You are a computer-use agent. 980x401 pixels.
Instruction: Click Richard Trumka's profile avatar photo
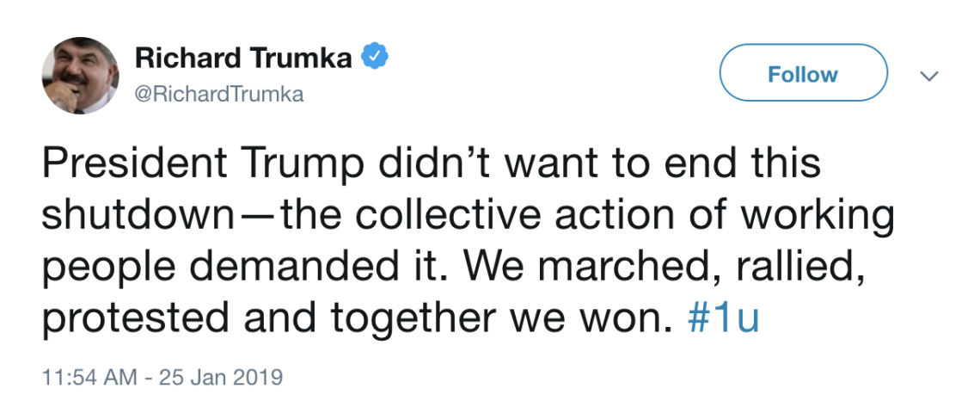(x=80, y=76)
